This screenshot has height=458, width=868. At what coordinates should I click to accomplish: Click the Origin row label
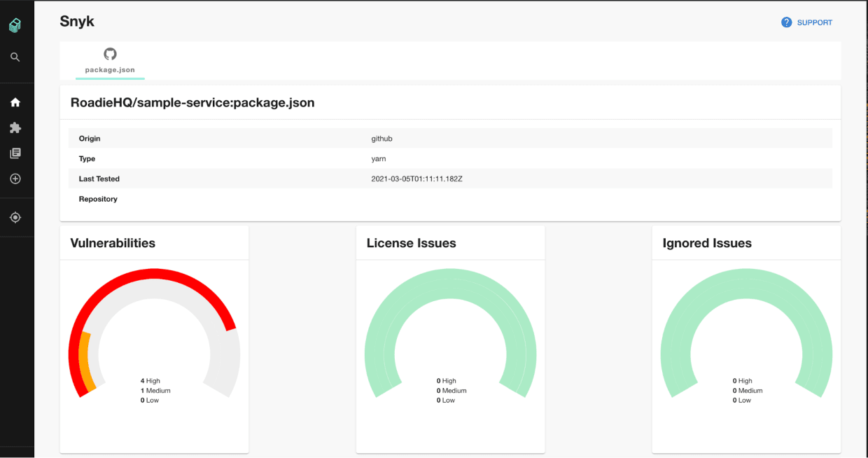point(90,139)
